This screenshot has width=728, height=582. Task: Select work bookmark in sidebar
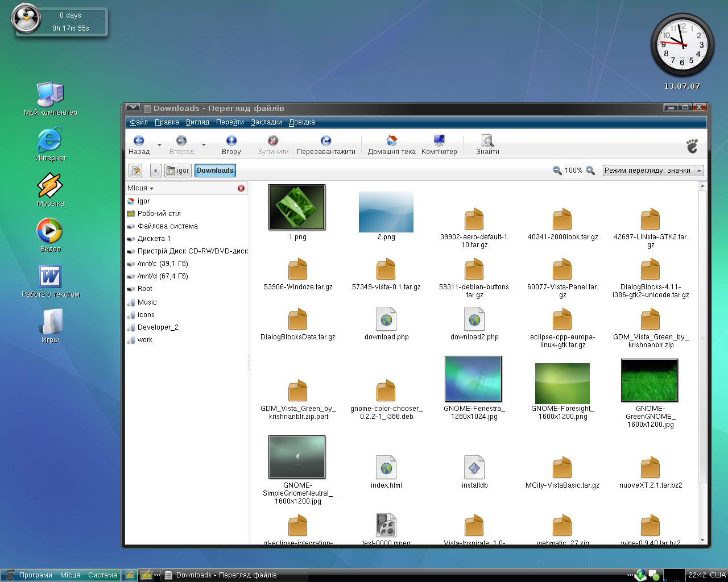[187, 340]
